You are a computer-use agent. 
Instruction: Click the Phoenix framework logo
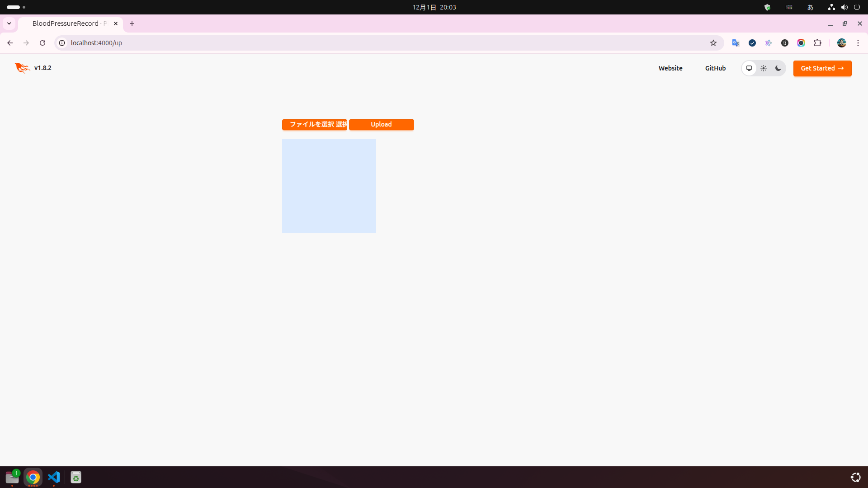[22, 68]
